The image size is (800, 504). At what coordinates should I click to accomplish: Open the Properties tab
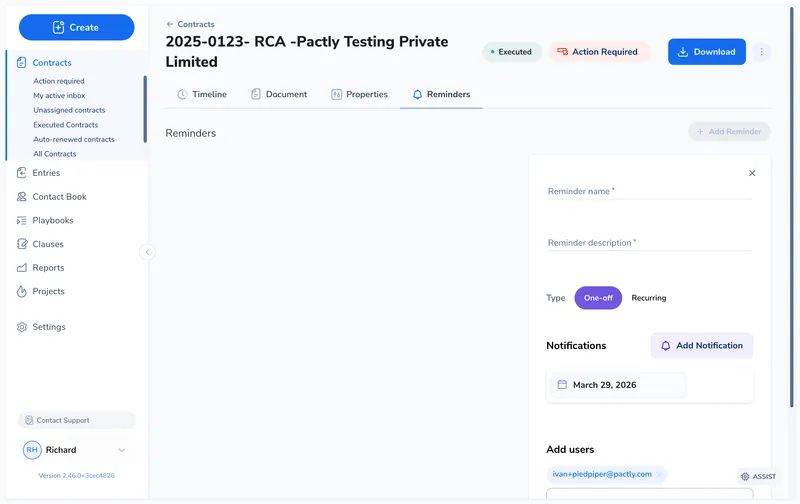click(359, 95)
